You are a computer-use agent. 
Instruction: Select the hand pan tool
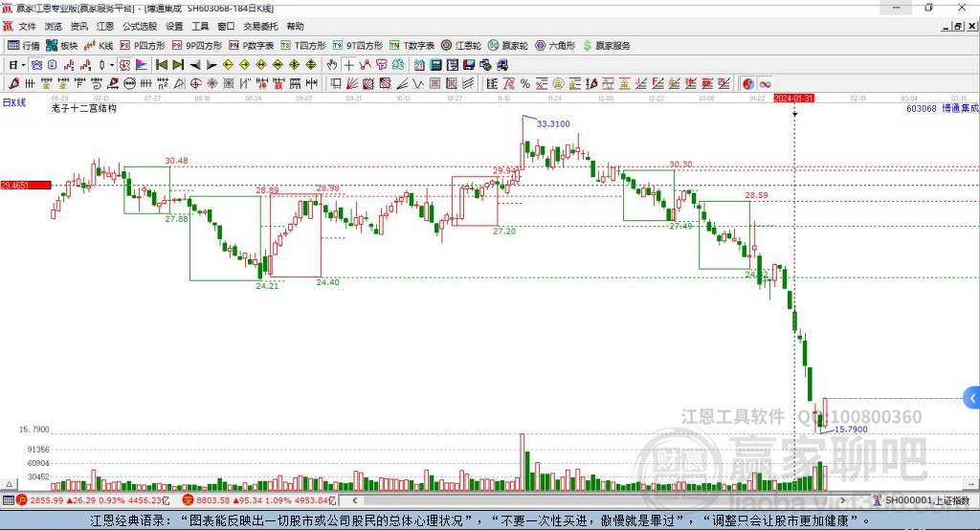point(332,65)
